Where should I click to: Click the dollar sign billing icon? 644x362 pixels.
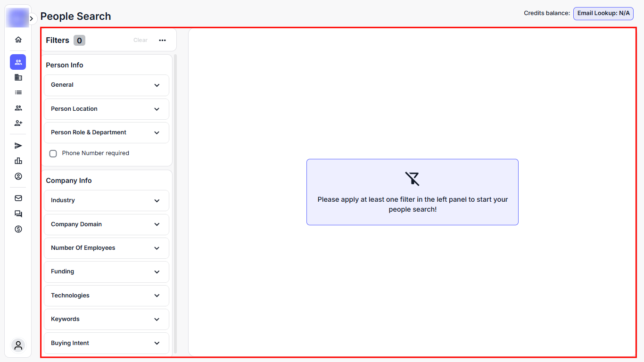[18, 229]
